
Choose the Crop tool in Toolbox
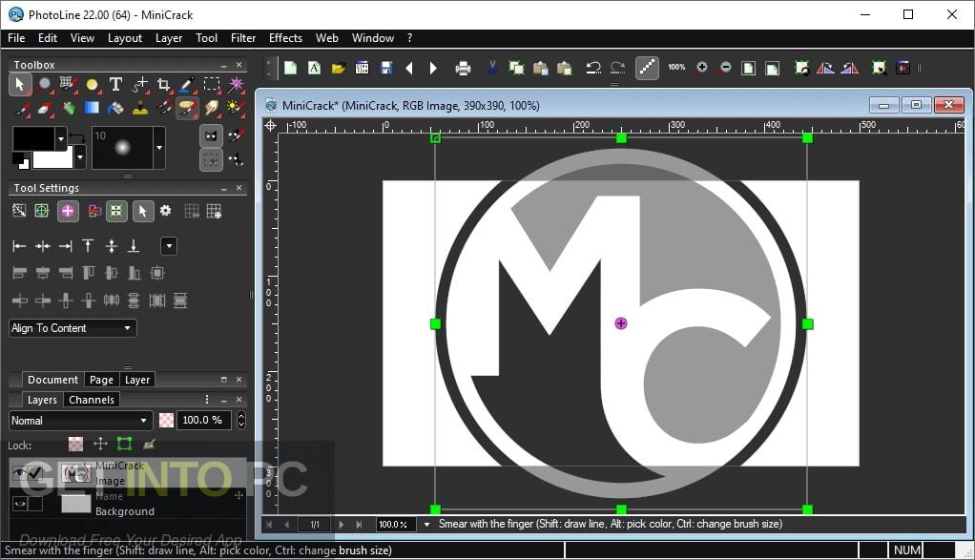(163, 84)
